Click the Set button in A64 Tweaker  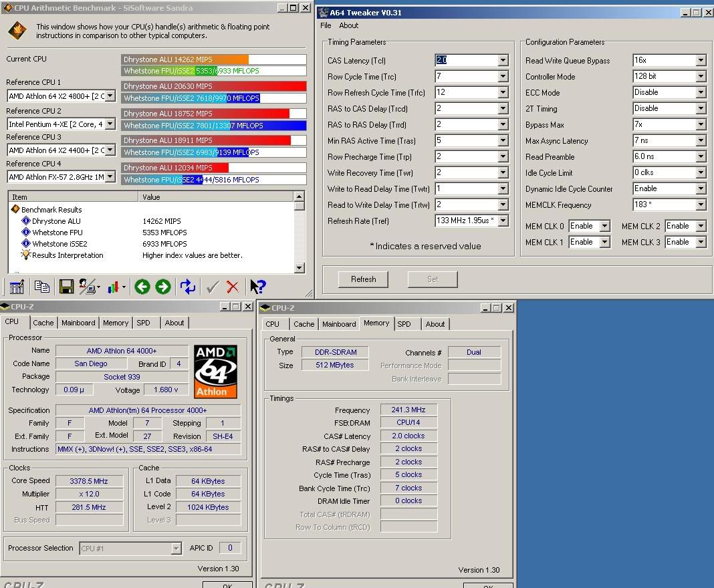pos(433,279)
